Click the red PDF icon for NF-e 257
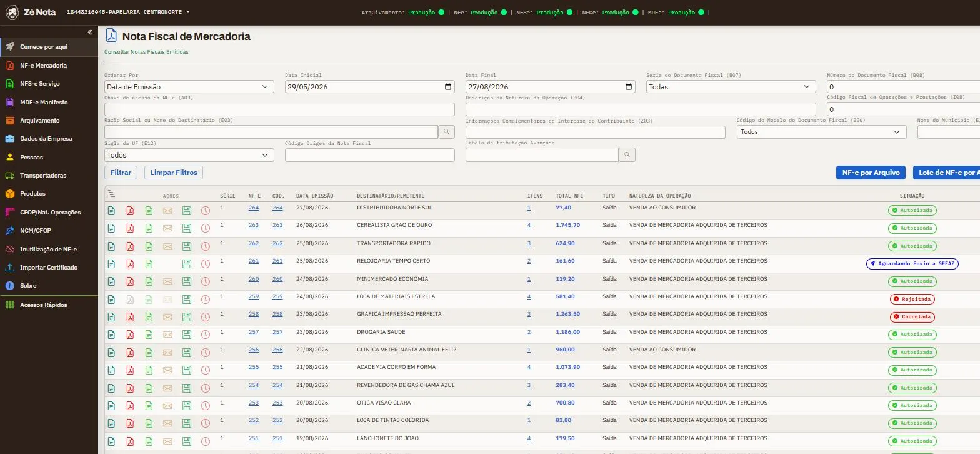980x454 pixels. coord(130,335)
